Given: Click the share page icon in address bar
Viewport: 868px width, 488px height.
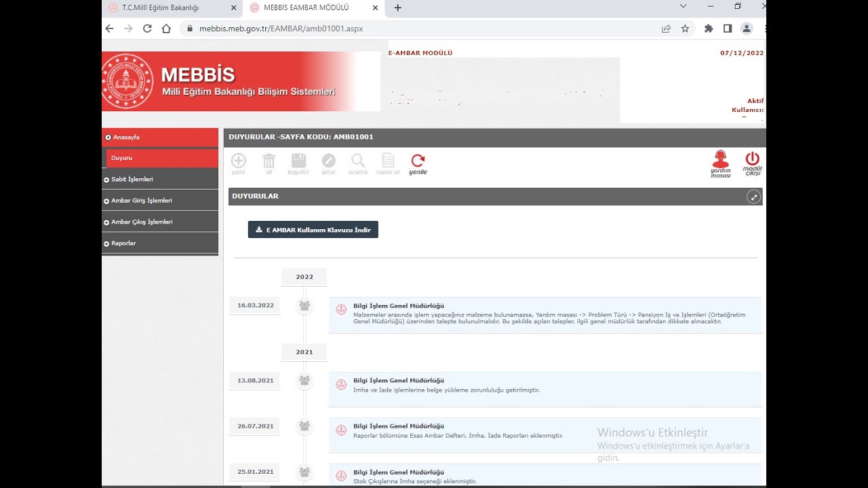Looking at the screenshot, I should click(x=667, y=28).
